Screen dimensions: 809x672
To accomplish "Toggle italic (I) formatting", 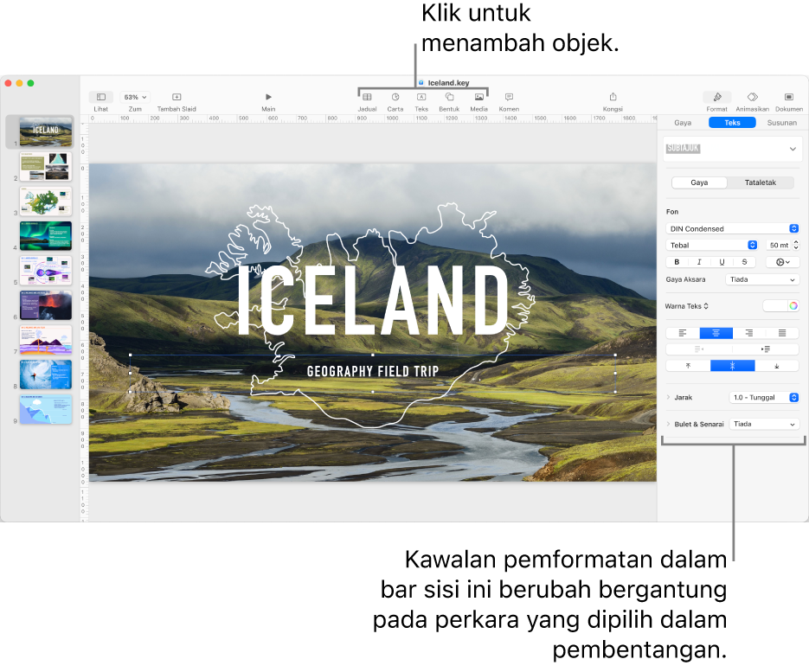I will (x=699, y=262).
